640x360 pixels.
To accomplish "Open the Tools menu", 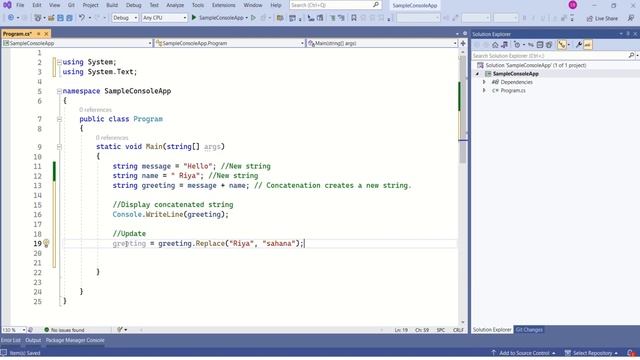I will click(198, 5).
